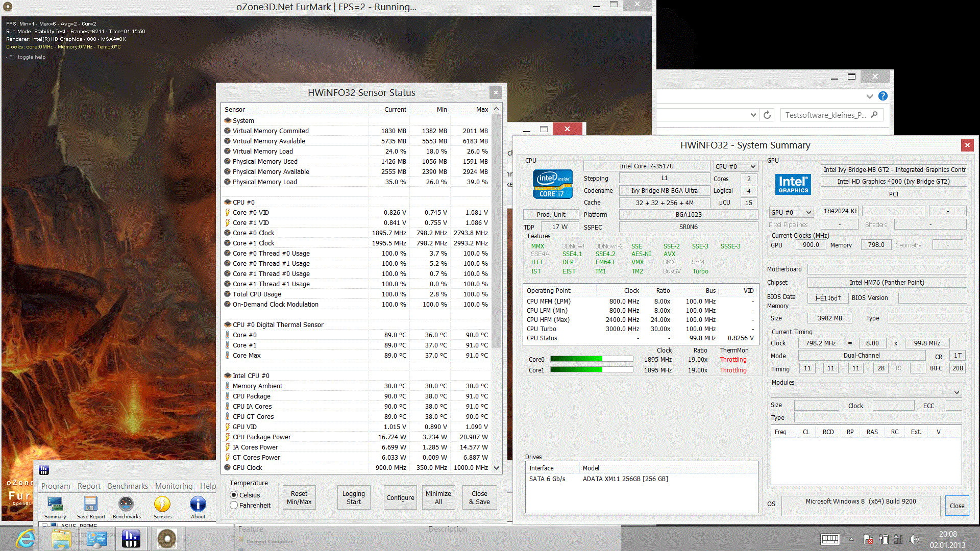Open the Explorer help question icon
980x551 pixels.
point(883,96)
